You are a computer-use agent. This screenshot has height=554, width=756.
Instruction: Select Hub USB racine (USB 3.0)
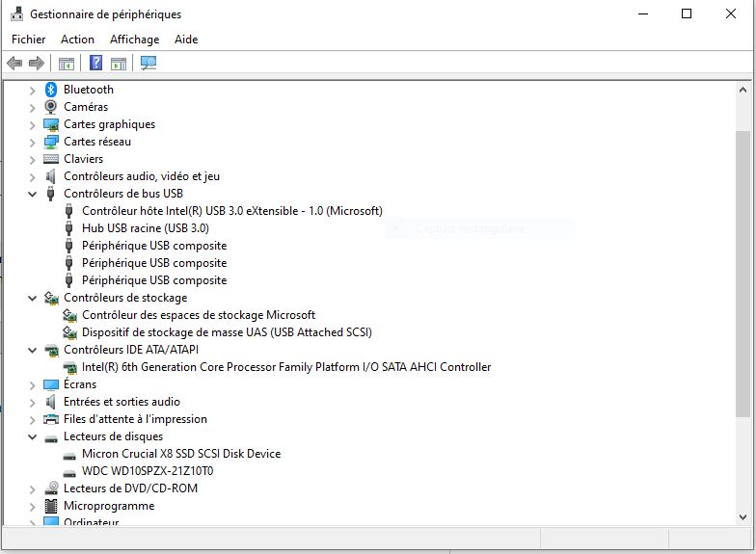click(x=145, y=228)
